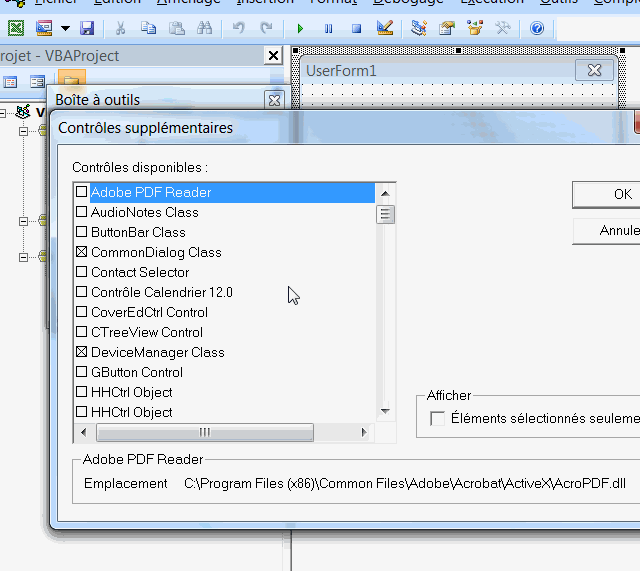This screenshot has height=571, width=640.
Task: Collapse the third folder node in project tree
Action: point(23,257)
